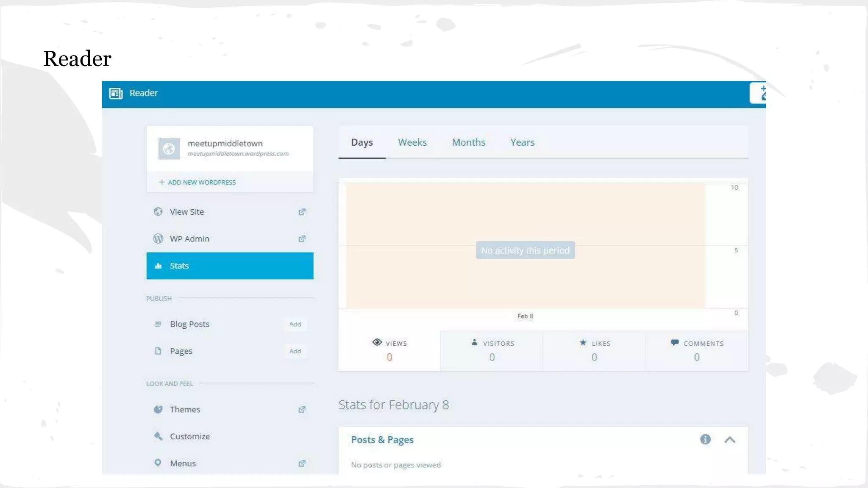Viewport: 868px width, 488px height.
Task: Select the Comments stat toggle
Action: [696, 351]
